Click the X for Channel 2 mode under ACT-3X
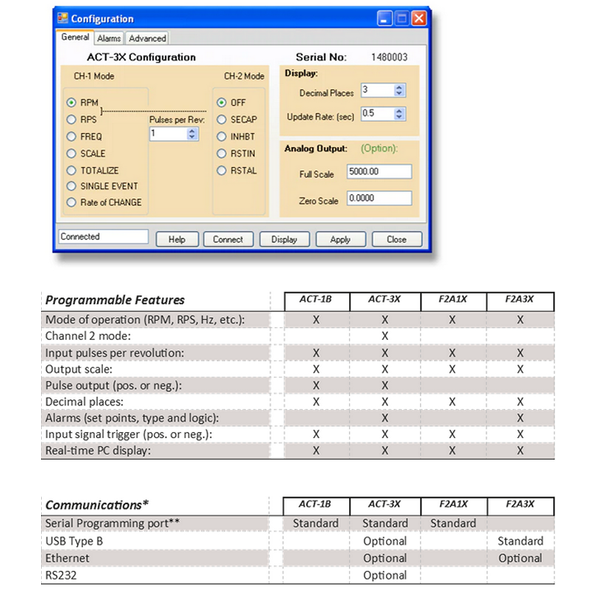Screen dimensions: 600x600 click(385, 336)
